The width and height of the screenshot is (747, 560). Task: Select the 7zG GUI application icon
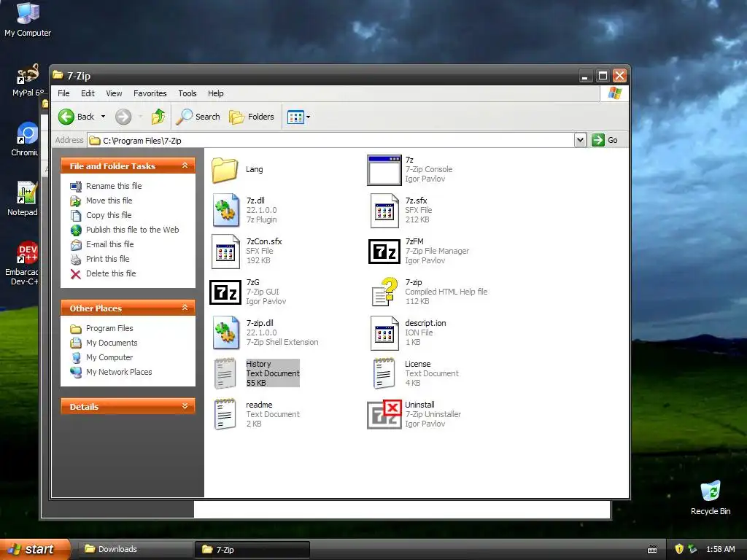click(225, 292)
